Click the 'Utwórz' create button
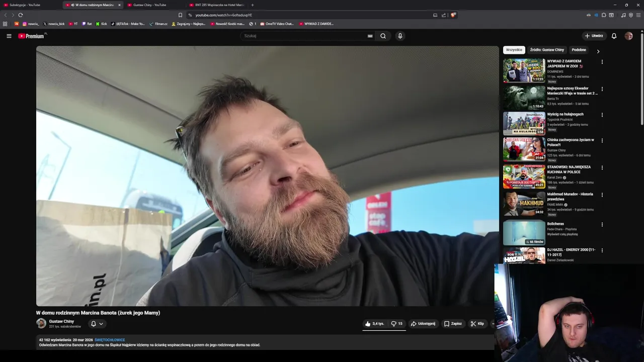This screenshot has height=362, width=644. click(x=594, y=36)
